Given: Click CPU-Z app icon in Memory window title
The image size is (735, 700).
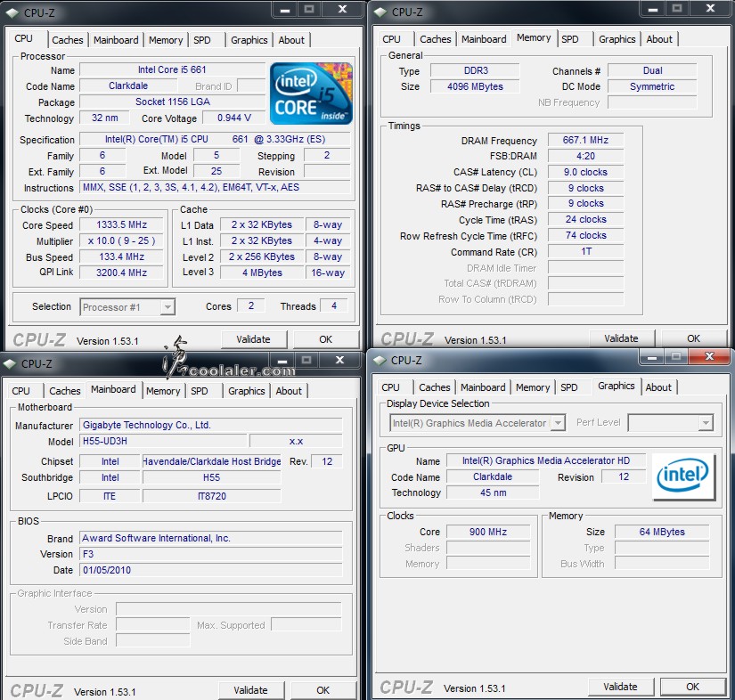Looking at the screenshot, I should tap(380, 12).
